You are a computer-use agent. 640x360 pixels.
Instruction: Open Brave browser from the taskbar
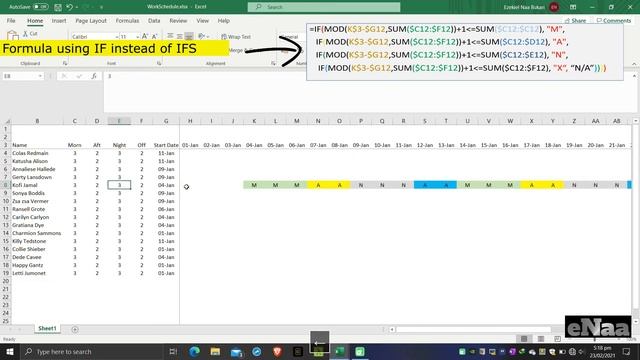click(x=277, y=351)
